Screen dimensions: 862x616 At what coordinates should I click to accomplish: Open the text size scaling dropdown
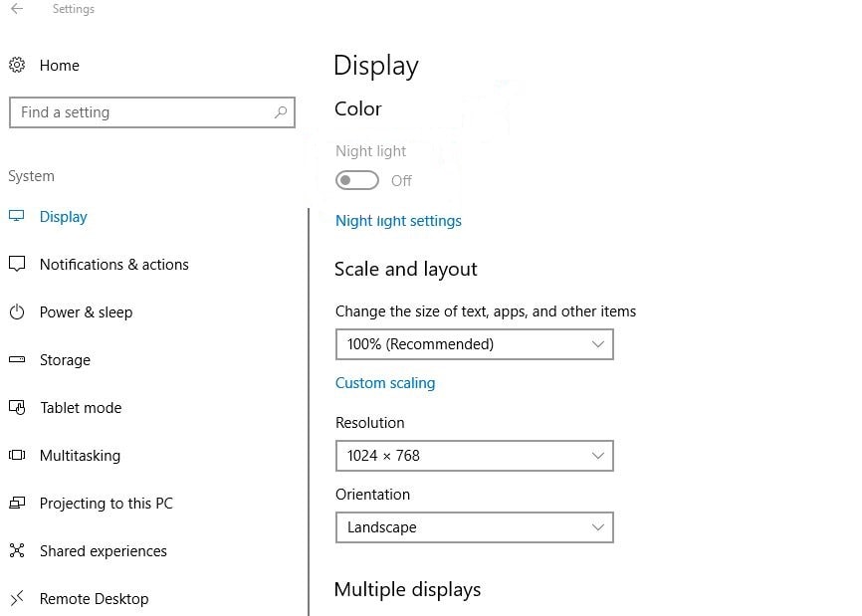pyautogui.click(x=475, y=344)
